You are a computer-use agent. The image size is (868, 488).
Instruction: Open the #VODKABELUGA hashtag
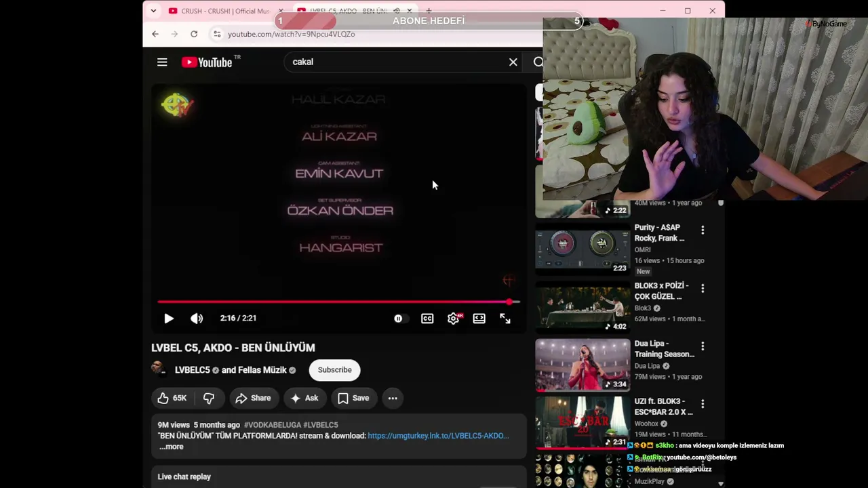tap(272, 425)
